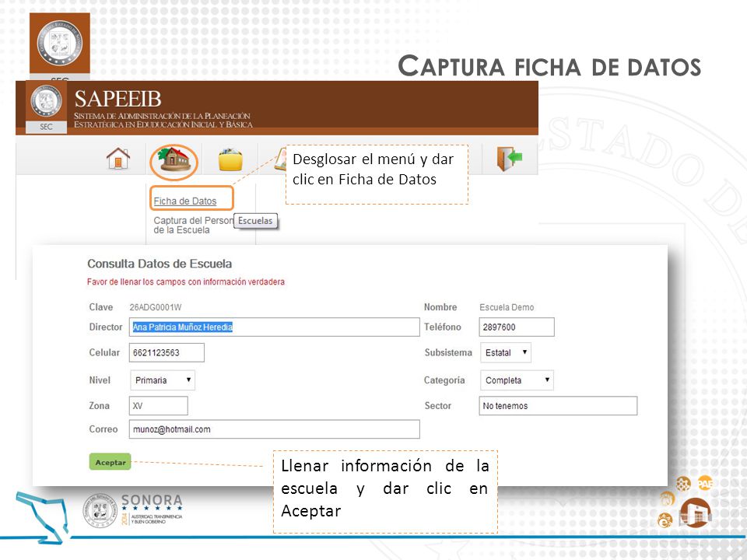The image size is (747, 560).
Task: Click the red warning text about información verdadera
Action: click(186, 282)
